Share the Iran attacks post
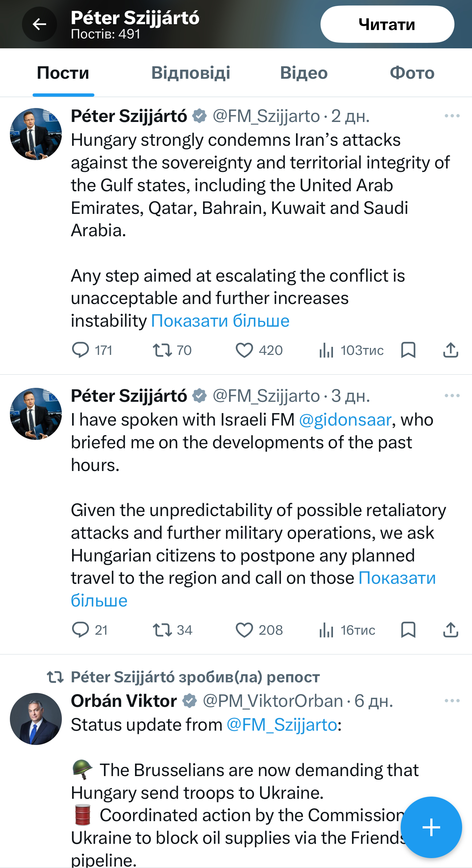Screen dimensions: 472x868 click(450, 350)
